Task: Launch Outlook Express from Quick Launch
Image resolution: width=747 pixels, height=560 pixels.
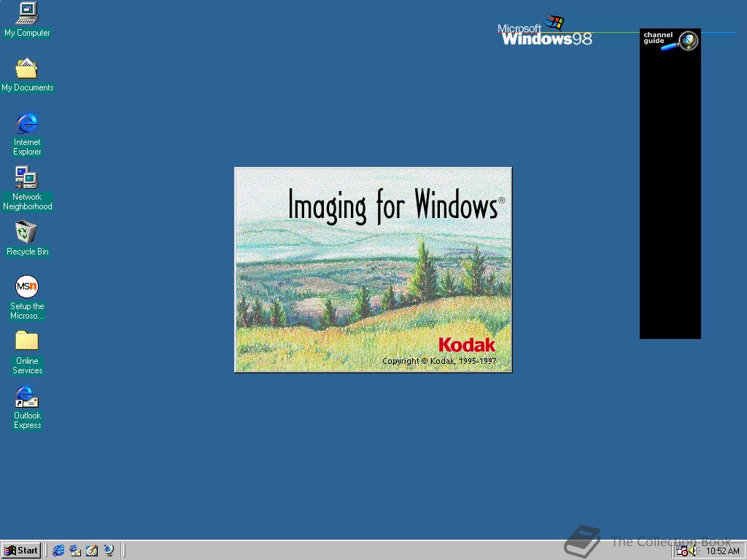Action: click(75, 551)
